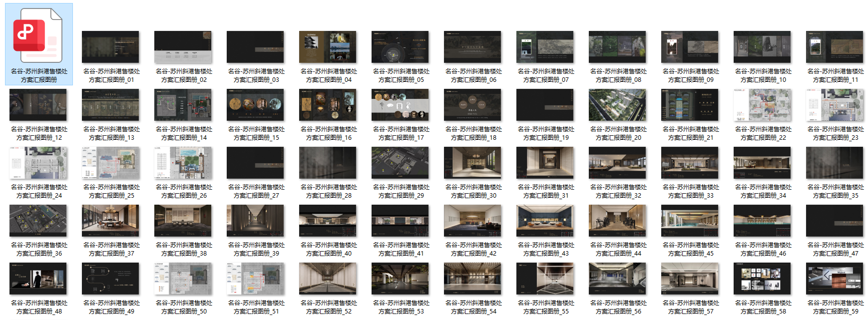Click thumbnail 方案汇报图册_15
The image size is (868, 320).
point(255,105)
